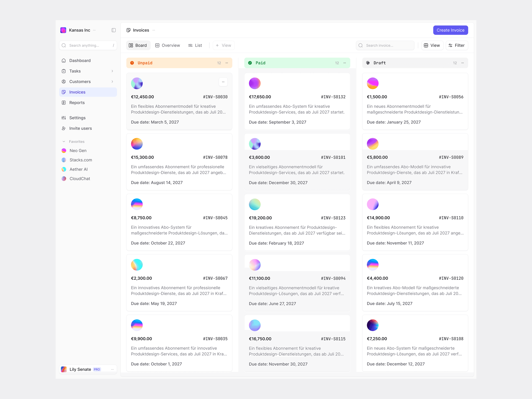The width and height of the screenshot is (532, 399).
Task: Open options on invoice INV-S0030 card
Action: (223, 82)
